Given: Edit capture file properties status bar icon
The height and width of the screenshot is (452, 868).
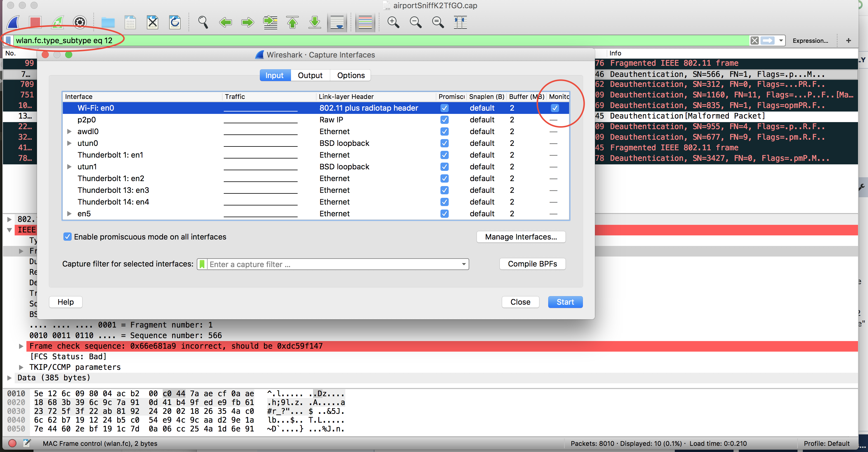Looking at the screenshot, I should pos(27,443).
